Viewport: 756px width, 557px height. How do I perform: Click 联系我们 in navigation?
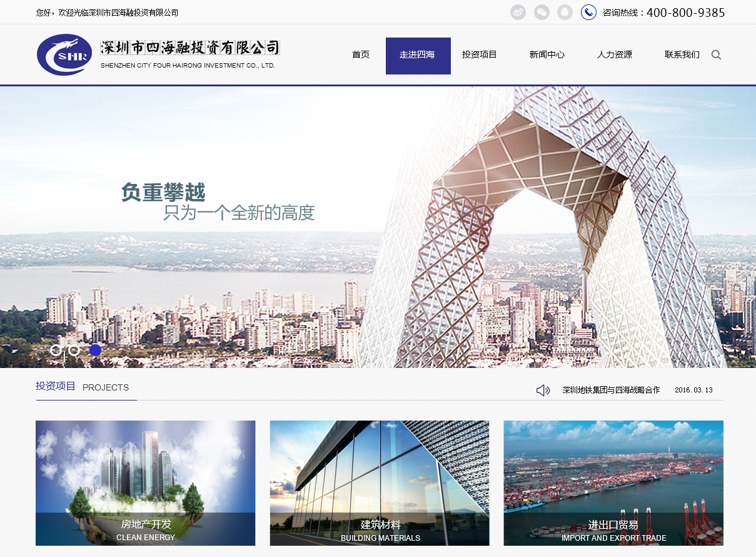pyautogui.click(x=682, y=55)
